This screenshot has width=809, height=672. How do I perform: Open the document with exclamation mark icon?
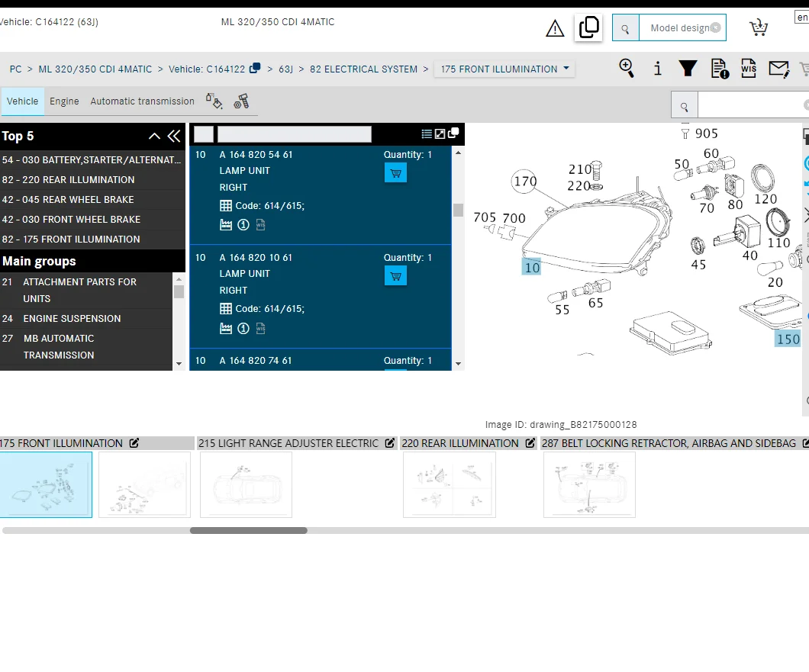[x=719, y=69]
